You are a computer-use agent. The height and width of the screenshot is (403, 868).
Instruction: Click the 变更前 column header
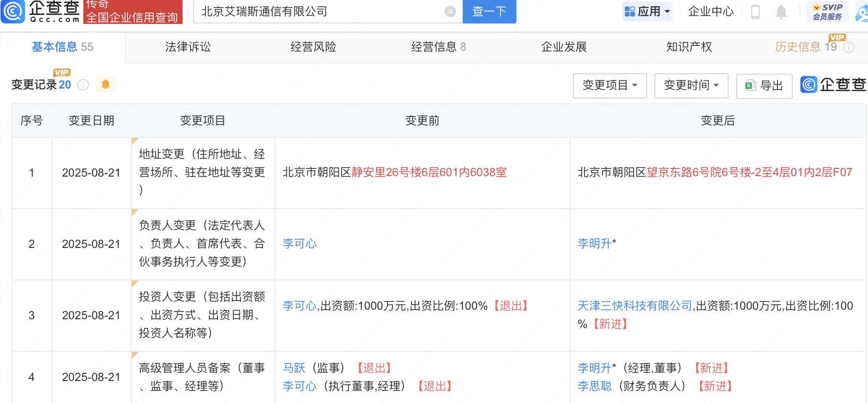(x=423, y=121)
